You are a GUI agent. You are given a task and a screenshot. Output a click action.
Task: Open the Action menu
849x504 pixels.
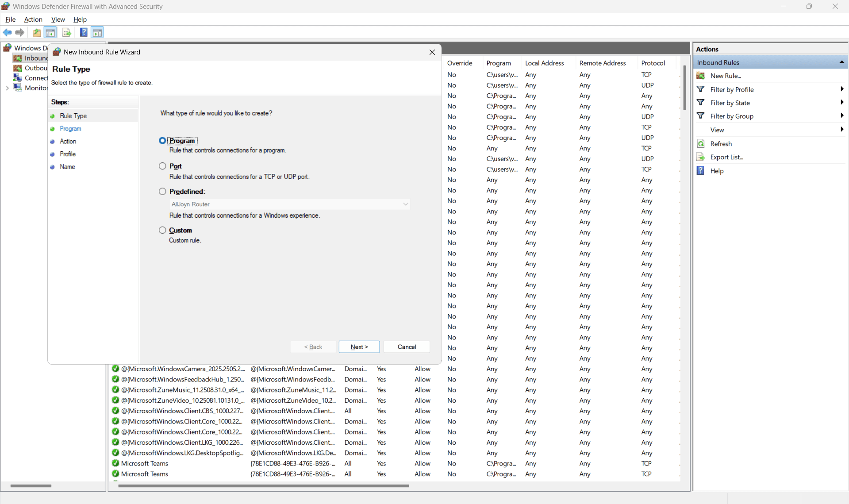(x=33, y=19)
